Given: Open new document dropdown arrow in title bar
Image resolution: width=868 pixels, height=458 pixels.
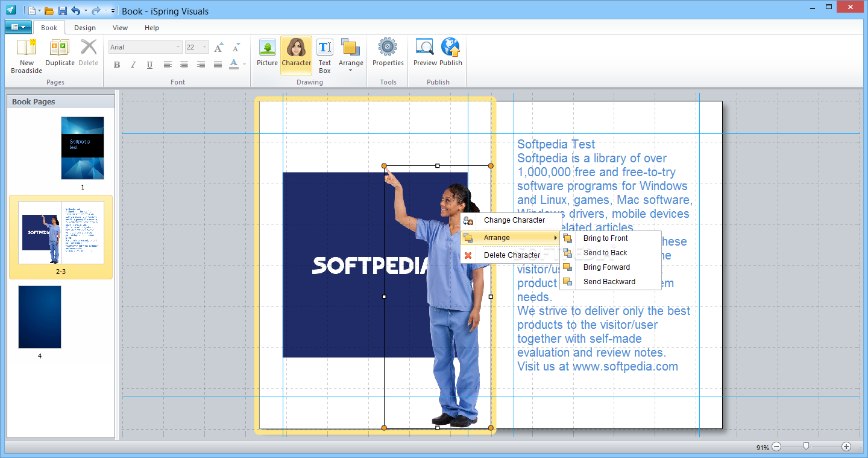Looking at the screenshot, I should tap(40, 11).
